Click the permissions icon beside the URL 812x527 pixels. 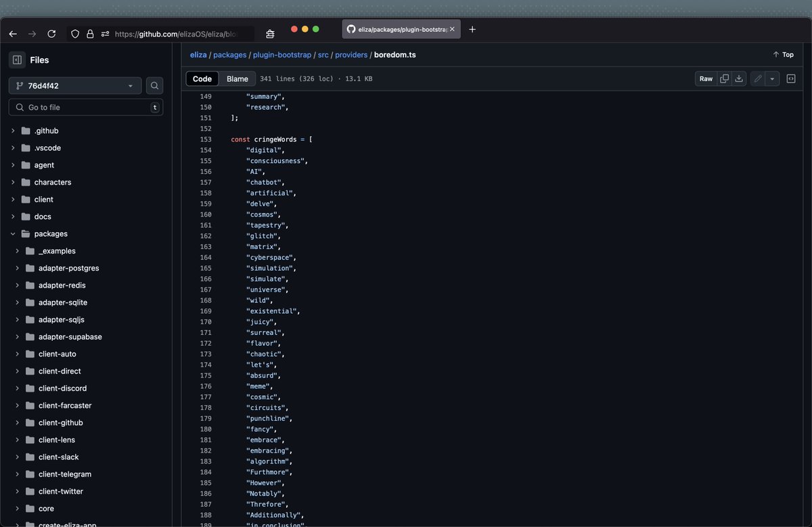pyautogui.click(x=105, y=34)
